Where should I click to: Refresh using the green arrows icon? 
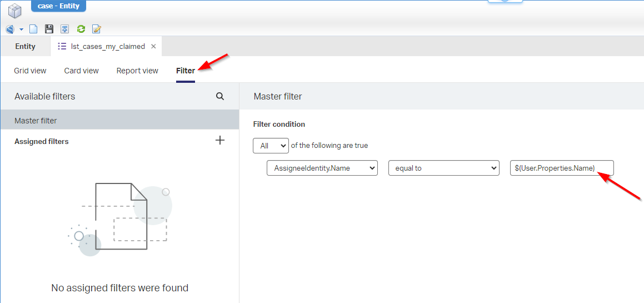[x=81, y=29]
